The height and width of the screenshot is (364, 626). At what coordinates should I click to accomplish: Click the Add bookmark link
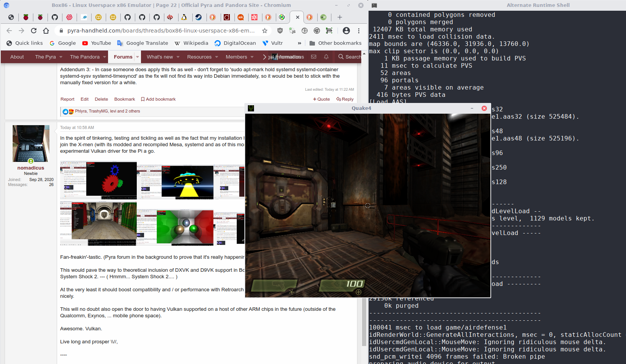[158, 99]
